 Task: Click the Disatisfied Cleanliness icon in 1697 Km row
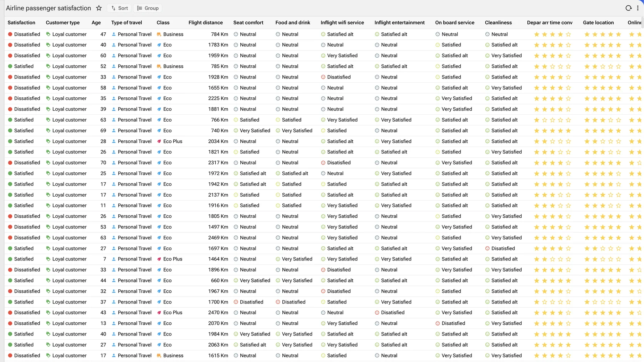(x=488, y=249)
